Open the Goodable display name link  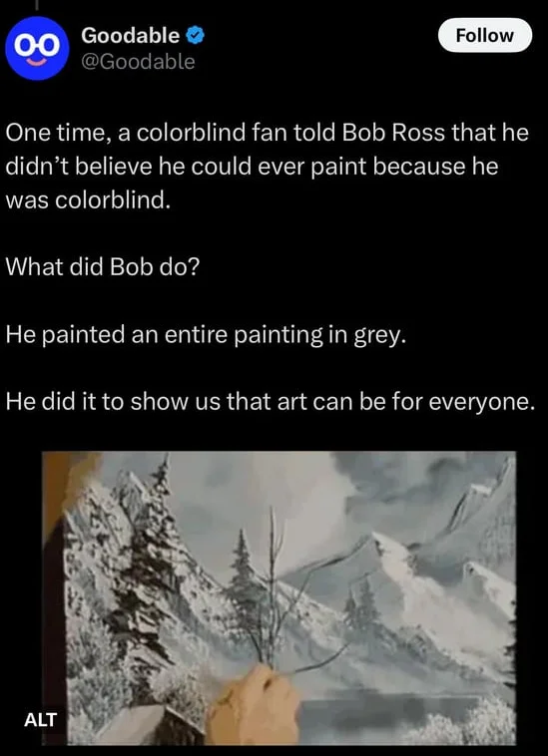click(x=130, y=35)
